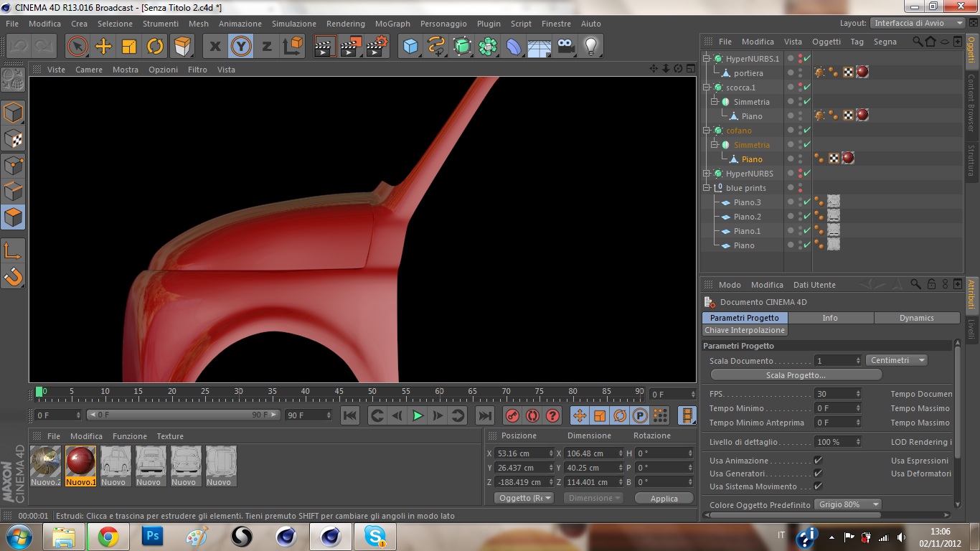This screenshot has width=980, height=551.
Task: Select the red Nuovo.1 material swatch
Action: click(80, 461)
